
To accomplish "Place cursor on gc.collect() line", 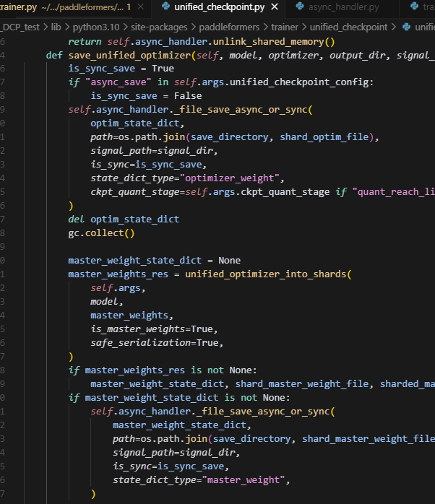I will pos(101,233).
